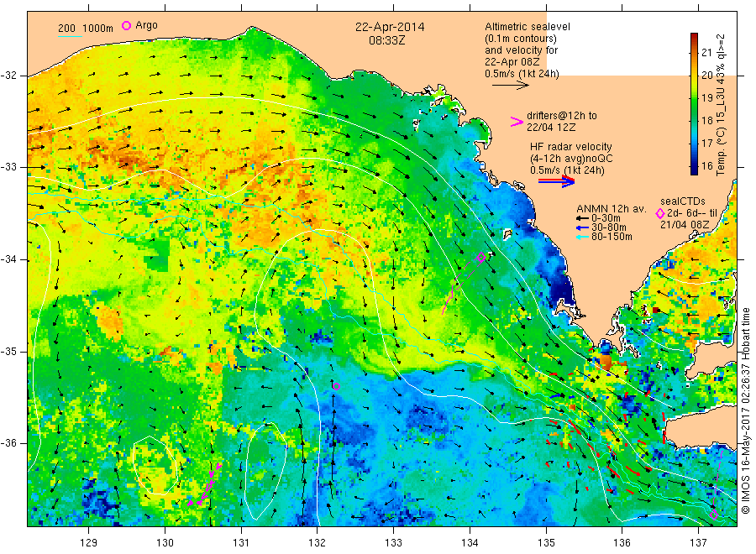Click the longitude label 131
The width and height of the screenshot is (756, 554).
[241, 543]
